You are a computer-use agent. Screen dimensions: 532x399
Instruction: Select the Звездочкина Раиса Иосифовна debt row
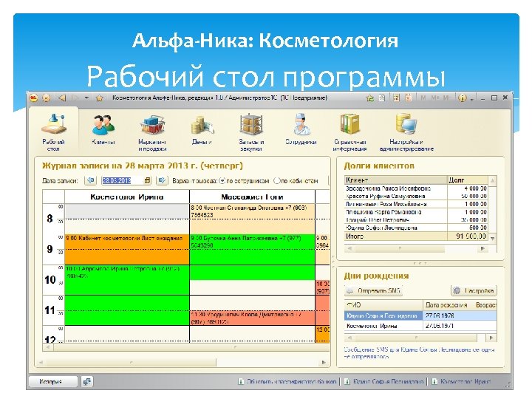click(416, 188)
